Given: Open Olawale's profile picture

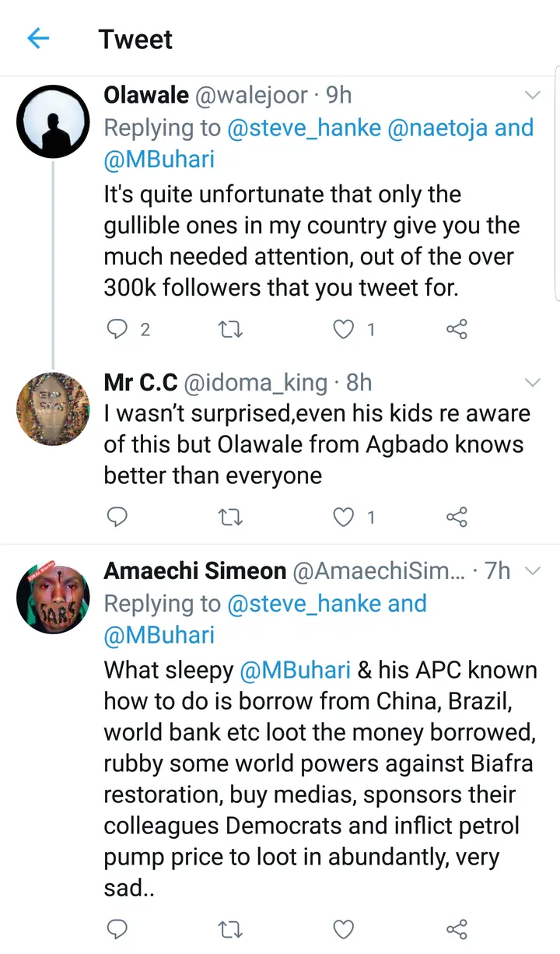Looking at the screenshot, I should (53, 121).
